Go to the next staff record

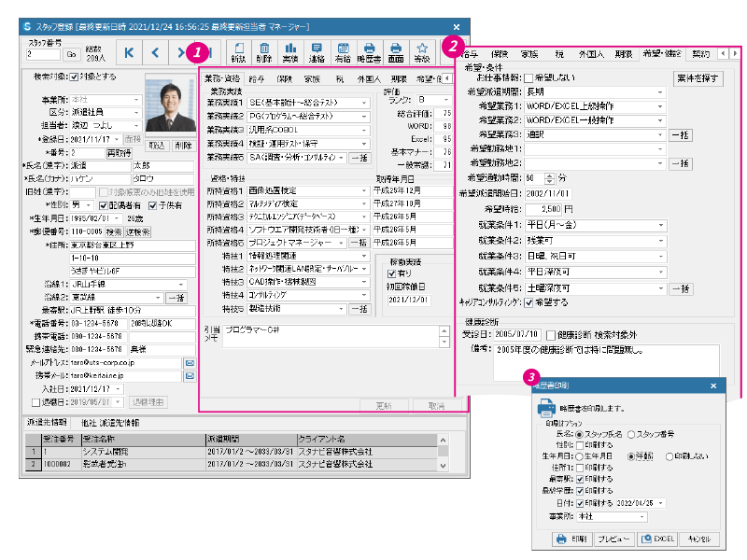(181, 52)
